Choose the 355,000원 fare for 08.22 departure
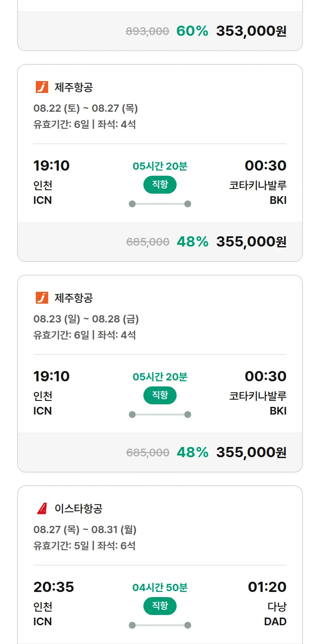Screen dimensions: 320x644 (x=251, y=242)
